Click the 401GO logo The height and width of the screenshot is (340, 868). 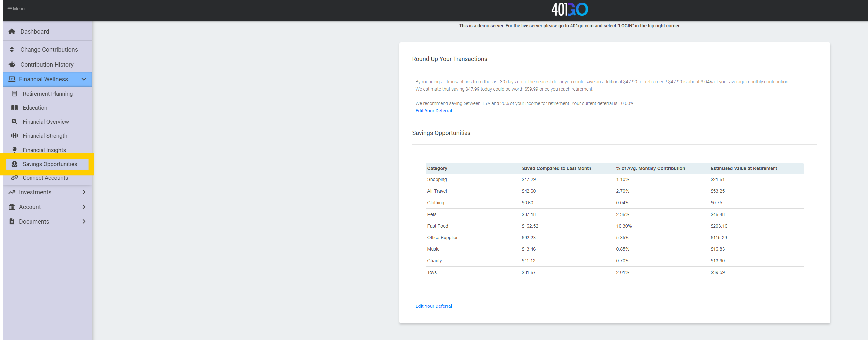pyautogui.click(x=569, y=9)
